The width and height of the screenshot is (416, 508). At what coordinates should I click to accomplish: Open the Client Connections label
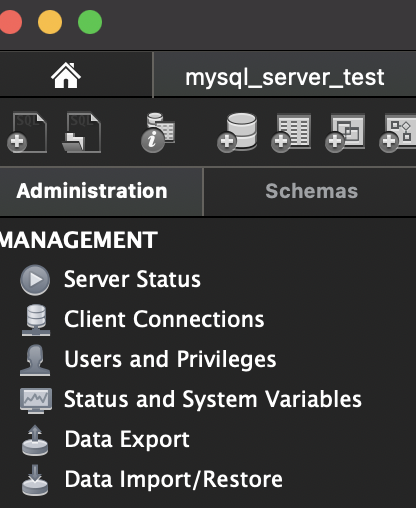[x=164, y=319]
